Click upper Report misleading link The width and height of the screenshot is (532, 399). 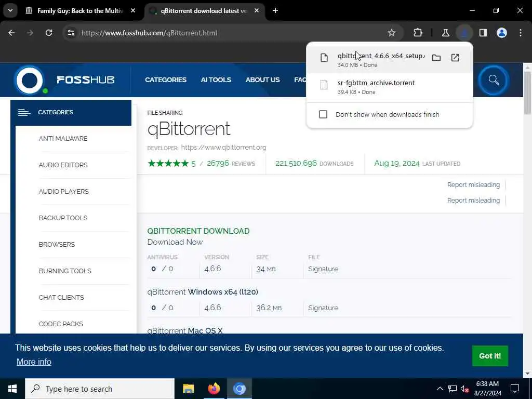[473, 185]
